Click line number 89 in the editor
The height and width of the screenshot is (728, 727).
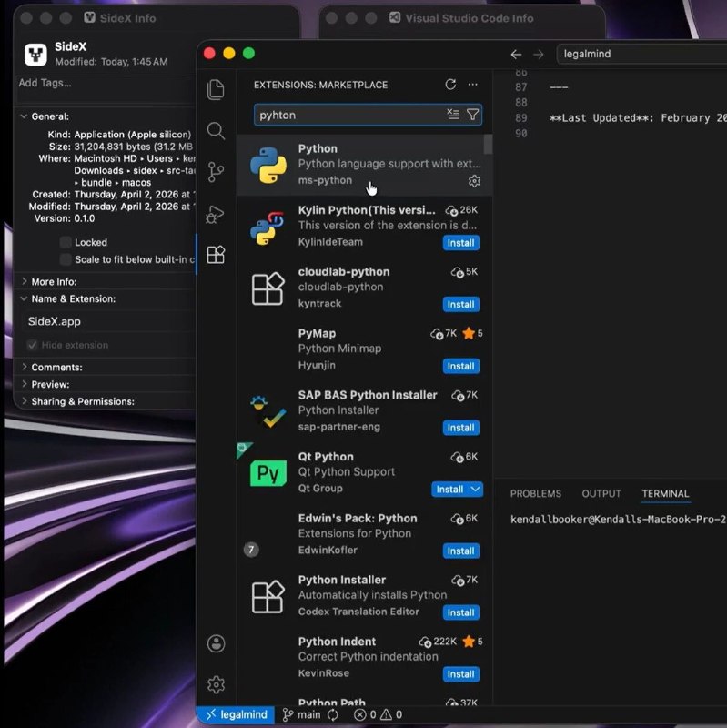520,118
